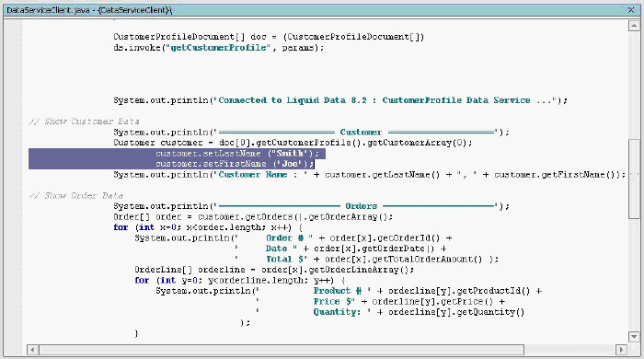
Task: Click the CustomerProfileDocument[] doc declaration line
Action: tap(269, 37)
